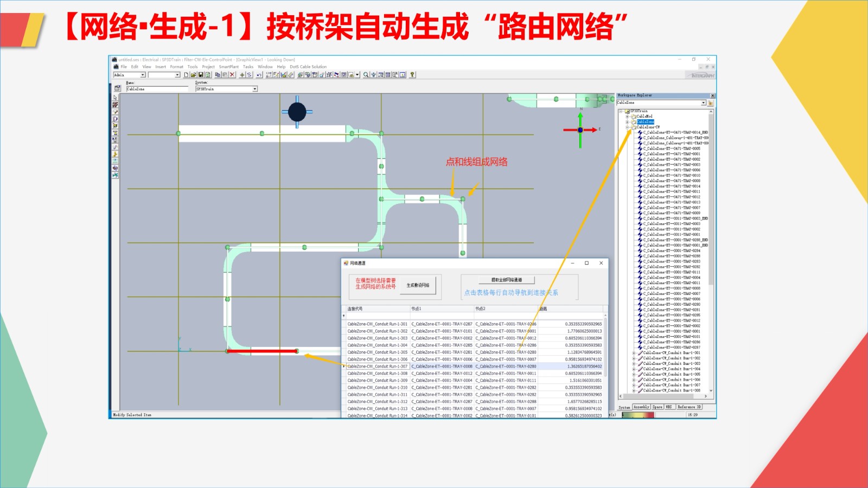
Task: Collapse the CableZone-CW tree folder
Action: click(628, 127)
